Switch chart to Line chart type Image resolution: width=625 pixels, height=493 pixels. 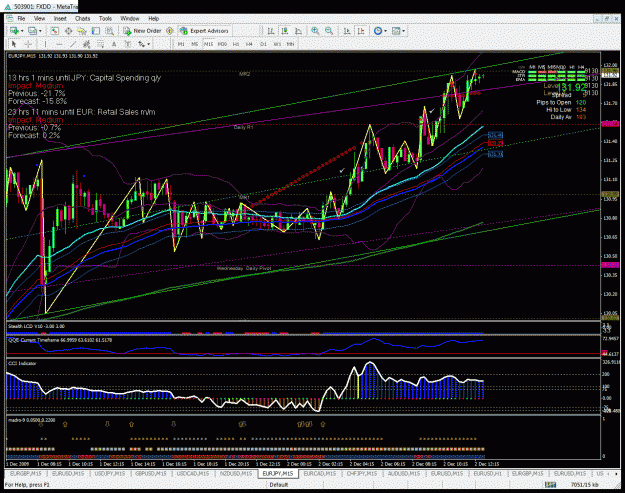point(298,31)
